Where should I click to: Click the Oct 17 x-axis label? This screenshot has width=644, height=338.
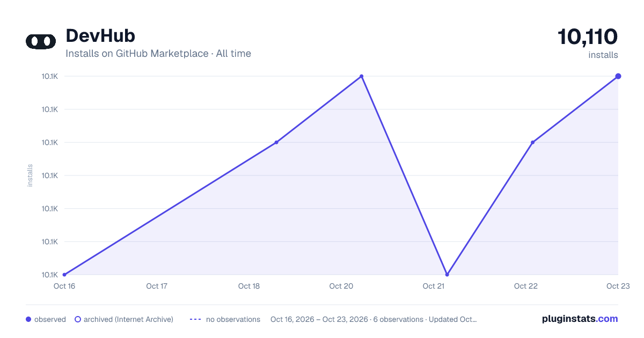point(157,286)
